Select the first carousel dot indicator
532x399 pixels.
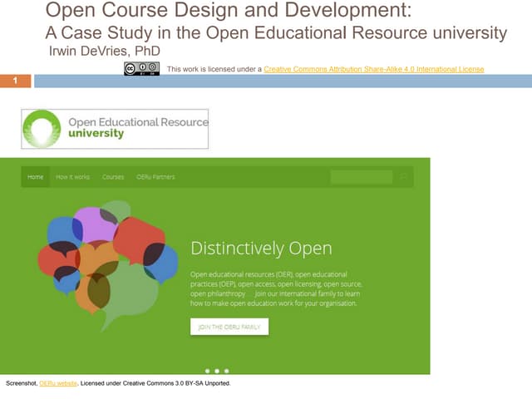(206, 370)
